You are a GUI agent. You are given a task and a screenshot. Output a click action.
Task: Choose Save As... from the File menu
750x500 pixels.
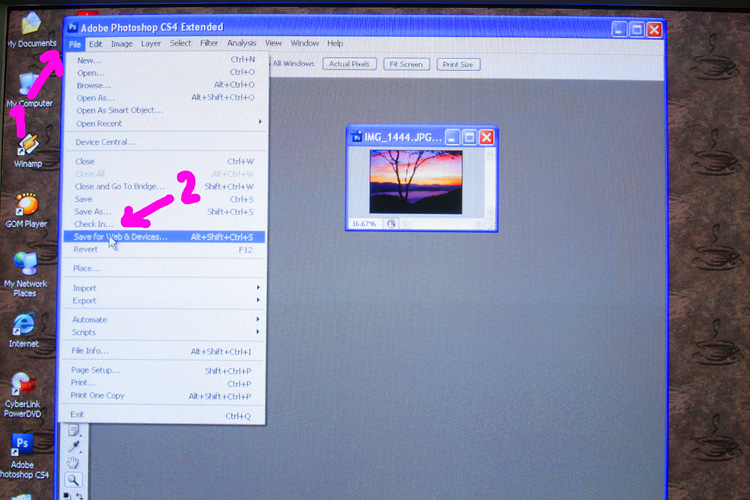pyautogui.click(x=165, y=211)
